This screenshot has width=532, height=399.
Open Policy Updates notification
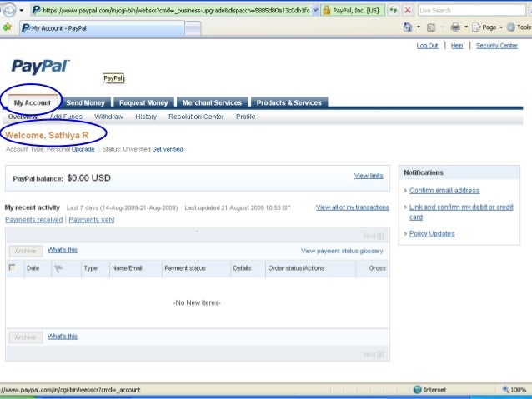(x=432, y=233)
